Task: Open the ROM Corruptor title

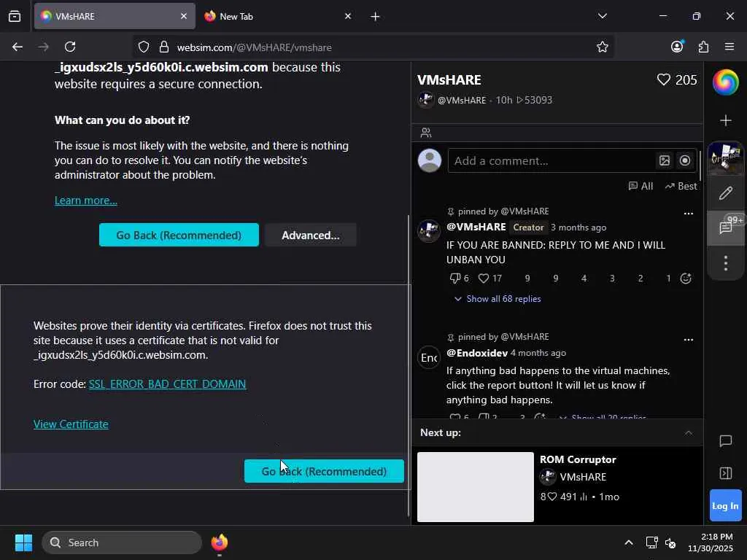Action: (578, 459)
